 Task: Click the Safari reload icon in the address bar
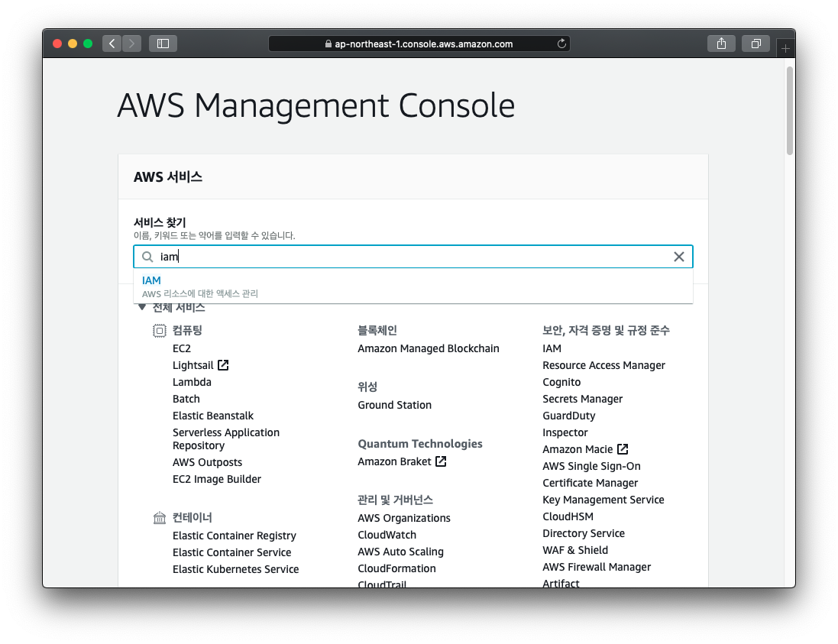tap(561, 44)
